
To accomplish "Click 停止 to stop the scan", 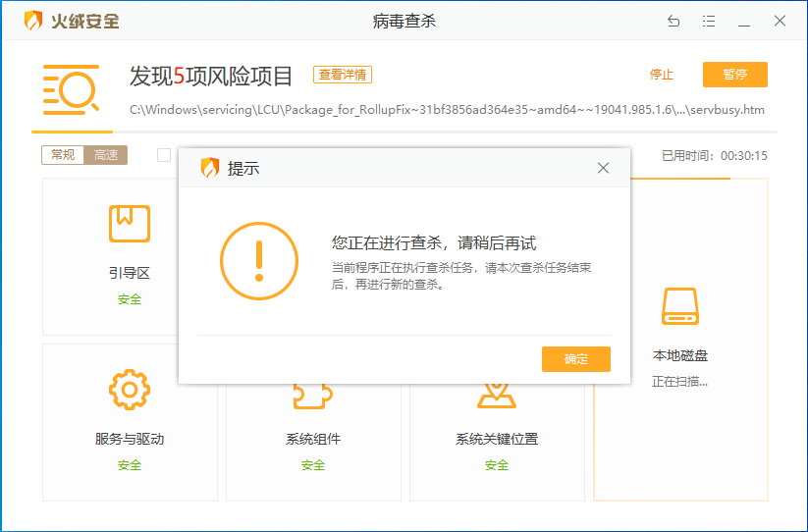I will [x=661, y=76].
